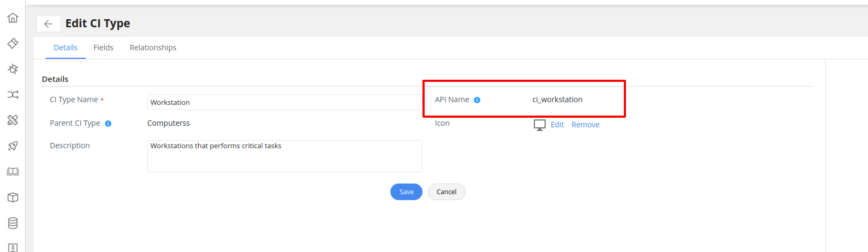Click the Remove icon link
868x252 pixels.
(x=585, y=125)
